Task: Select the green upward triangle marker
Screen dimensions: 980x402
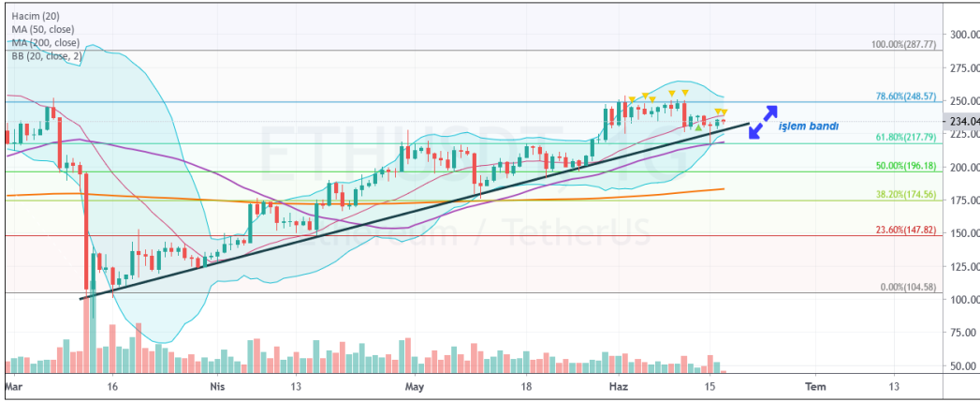Action: click(x=698, y=127)
